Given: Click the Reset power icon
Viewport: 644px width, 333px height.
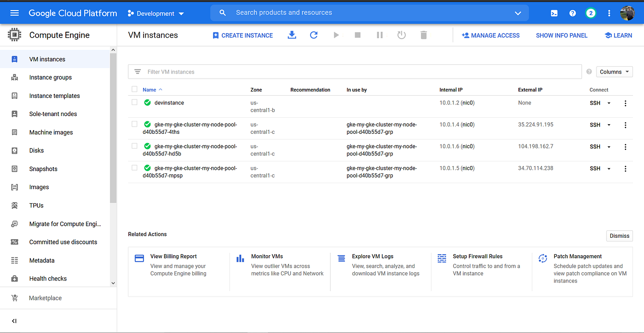Looking at the screenshot, I should tap(402, 35).
